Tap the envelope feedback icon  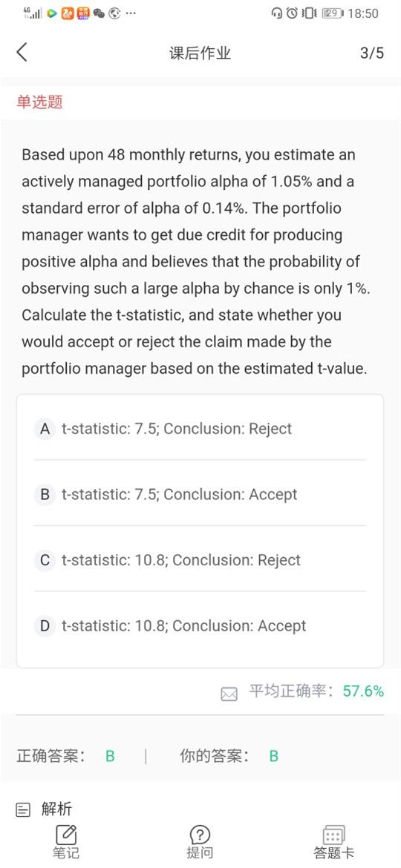click(229, 694)
